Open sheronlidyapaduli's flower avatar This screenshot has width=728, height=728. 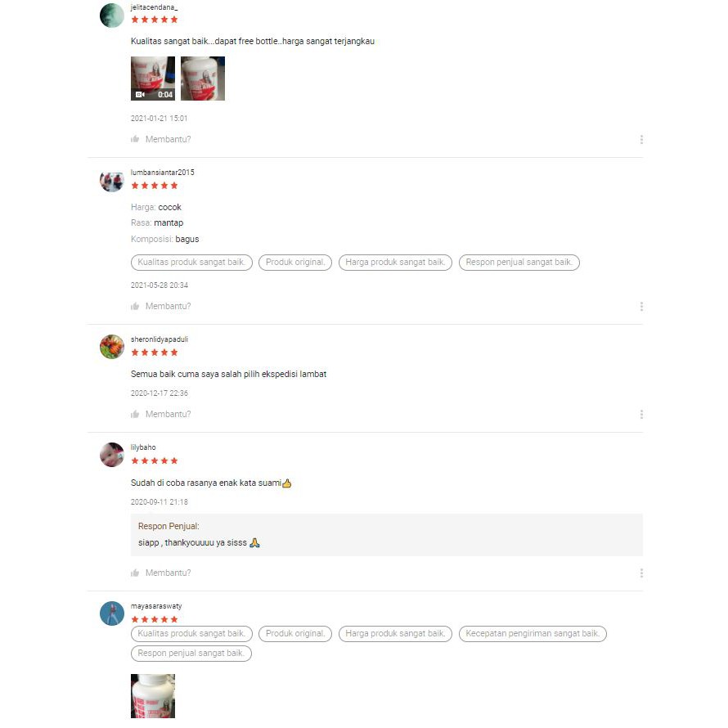coord(112,347)
